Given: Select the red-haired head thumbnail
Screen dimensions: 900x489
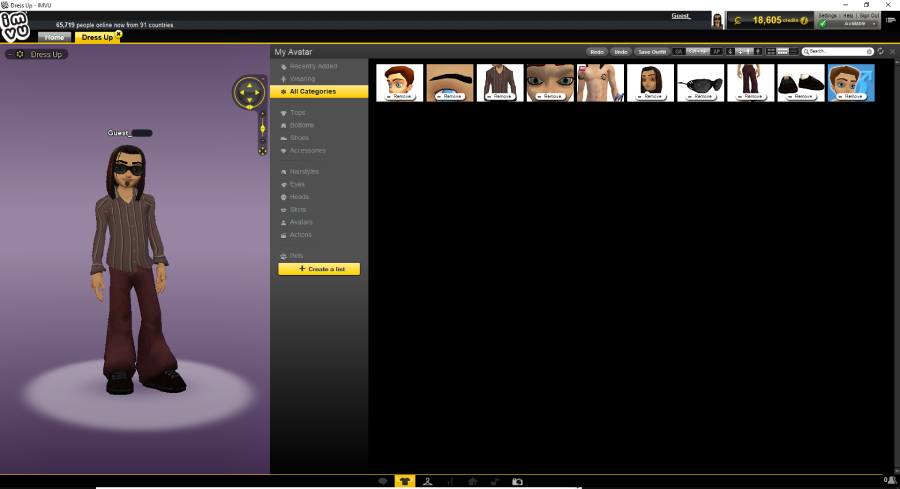Looking at the screenshot, I should click(x=399, y=83).
